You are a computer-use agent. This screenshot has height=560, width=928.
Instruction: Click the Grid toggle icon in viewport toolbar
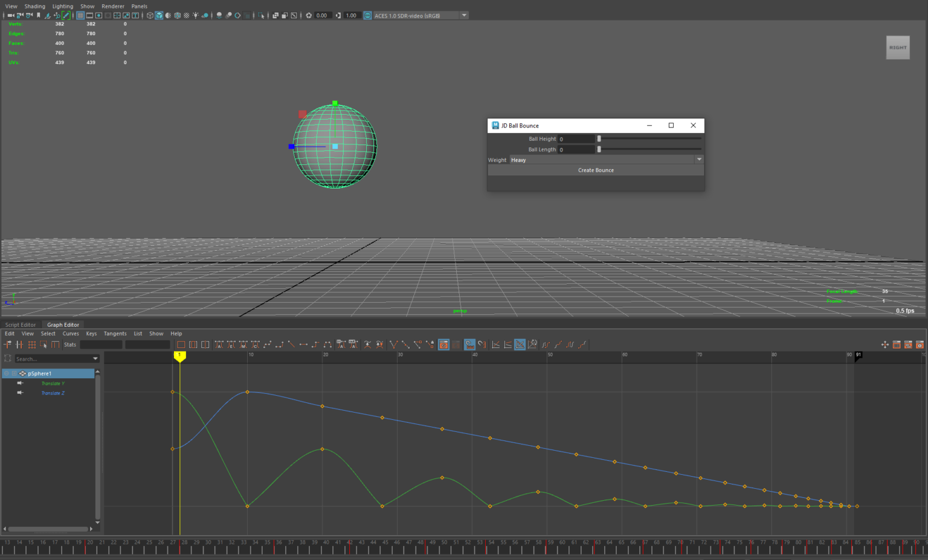(x=80, y=15)
